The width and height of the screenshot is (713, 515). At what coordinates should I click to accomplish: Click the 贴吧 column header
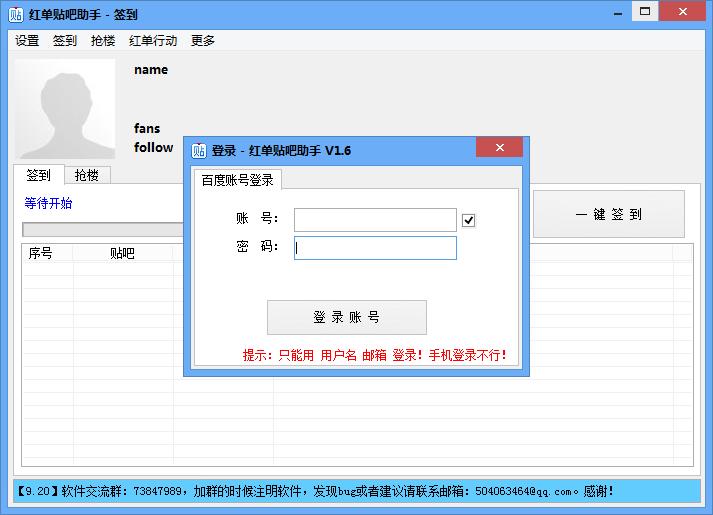point(122,253)
